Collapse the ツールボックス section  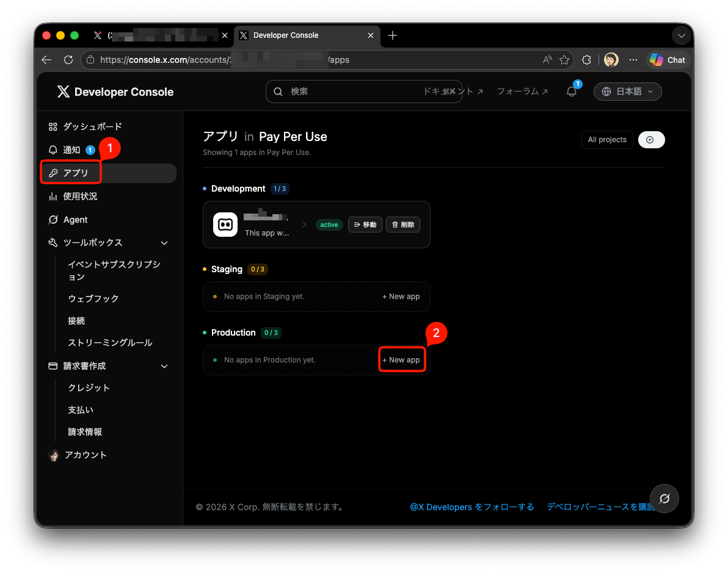click(x=164, y=243)
